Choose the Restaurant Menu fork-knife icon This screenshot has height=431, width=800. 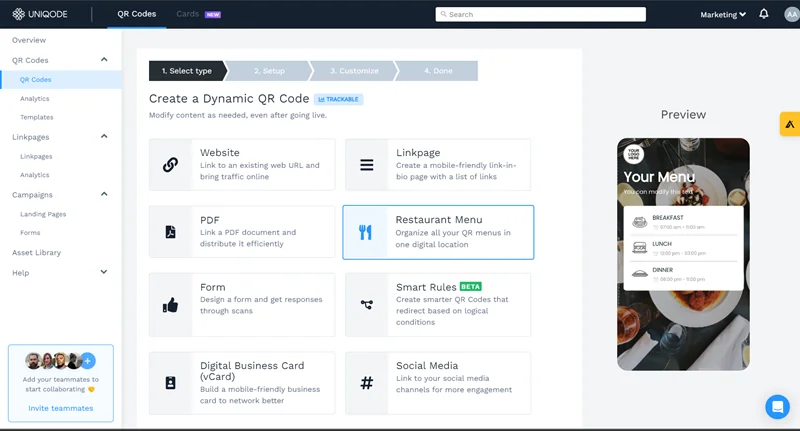[x=365, y=232]
